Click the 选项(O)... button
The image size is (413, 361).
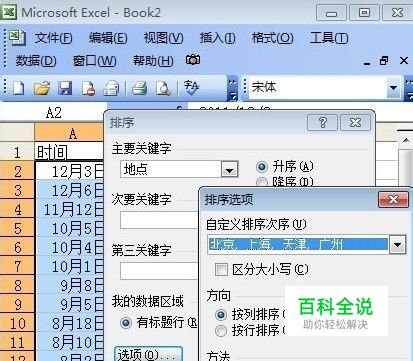(148, 354)
